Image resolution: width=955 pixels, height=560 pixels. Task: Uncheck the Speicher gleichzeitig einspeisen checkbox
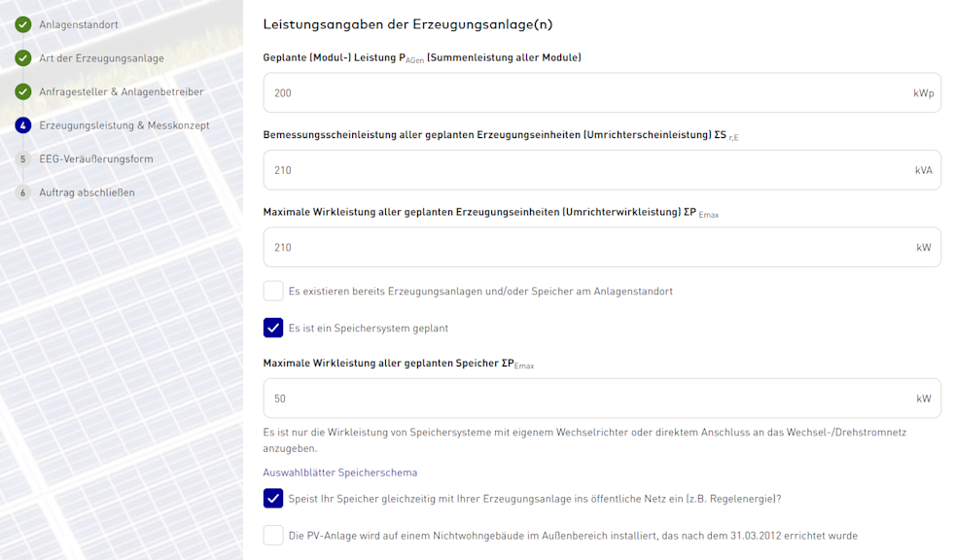(x=273, y=499)
